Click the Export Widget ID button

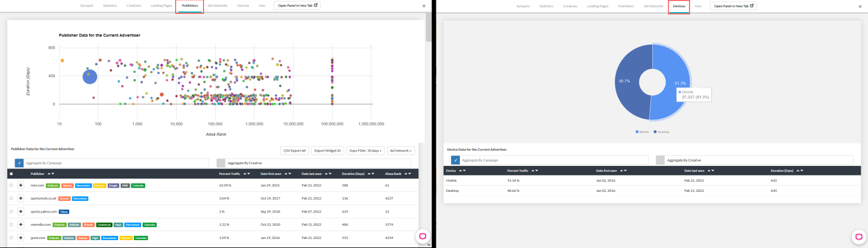click(327, 150)
